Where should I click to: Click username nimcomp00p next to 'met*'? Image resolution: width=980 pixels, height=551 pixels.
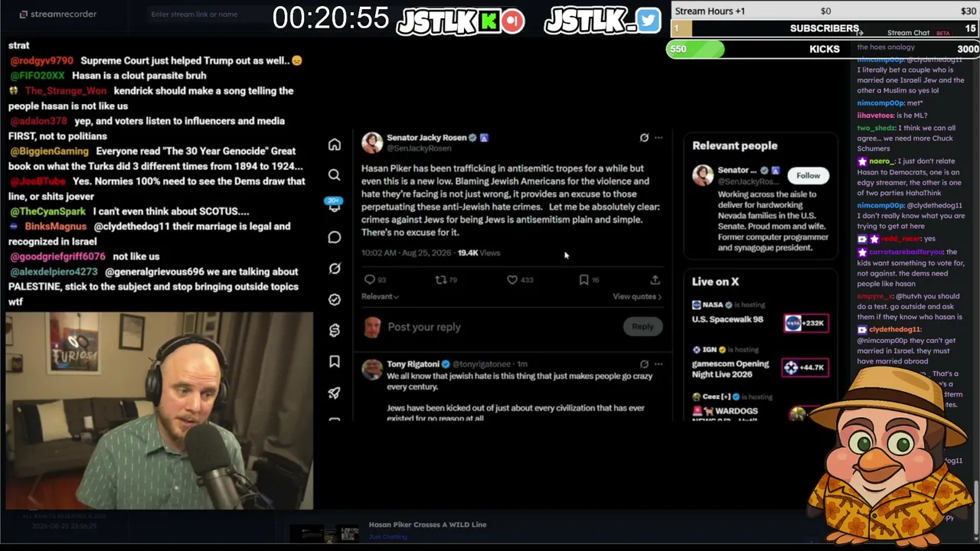880,103
